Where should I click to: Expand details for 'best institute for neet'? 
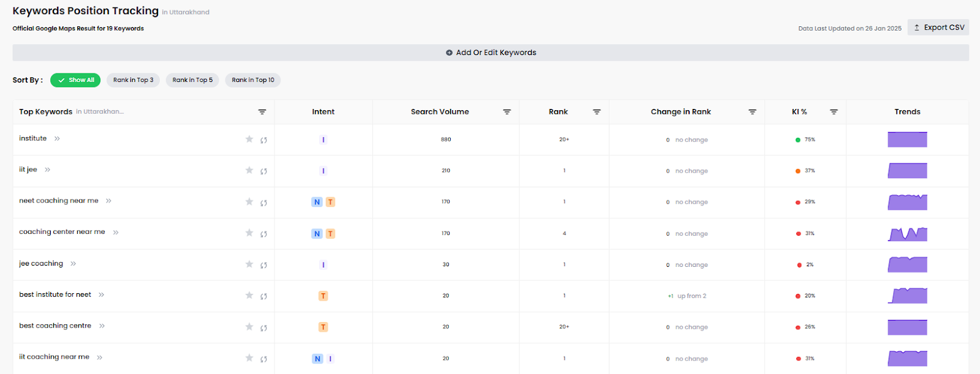pyautogui.click(x=101, y=295)
